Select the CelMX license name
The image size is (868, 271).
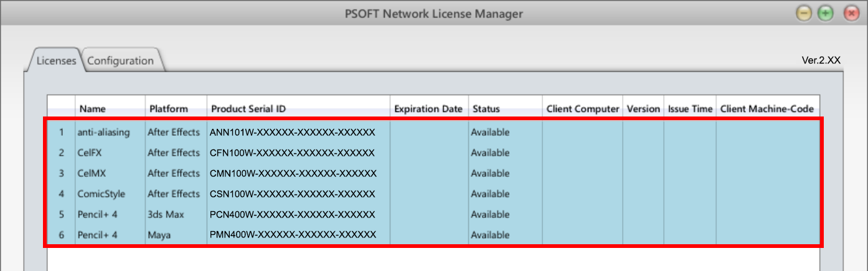[92, 173]
